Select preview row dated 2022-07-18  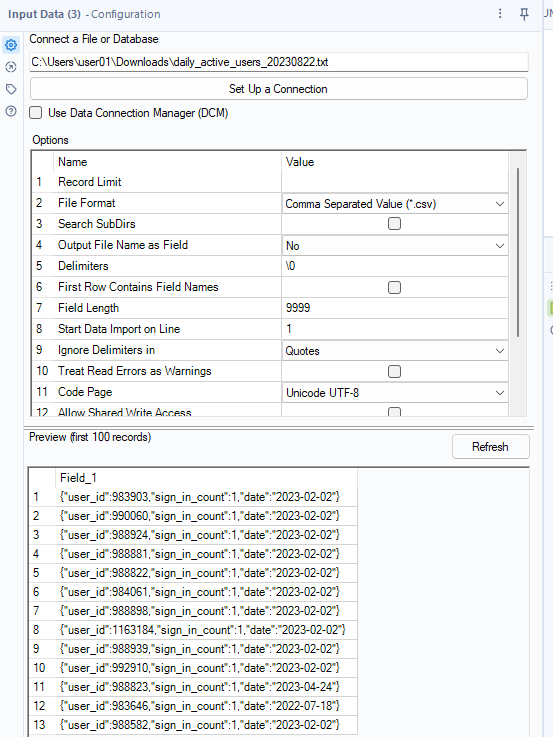(193, 706)
